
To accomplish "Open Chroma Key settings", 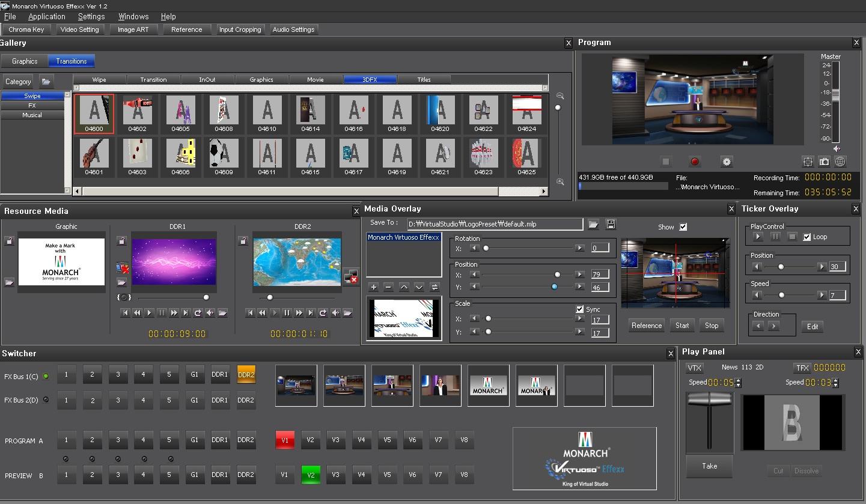I will point(26,29).
